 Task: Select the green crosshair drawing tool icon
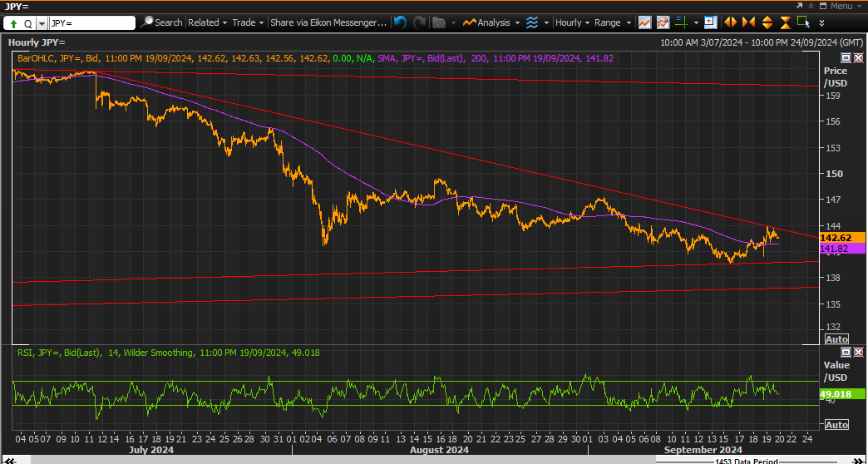[x=682, y=22]
